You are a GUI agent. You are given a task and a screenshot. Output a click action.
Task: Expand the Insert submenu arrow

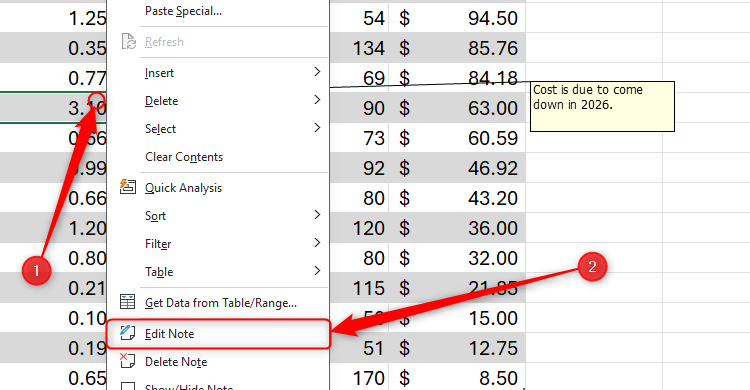point(317,72)
